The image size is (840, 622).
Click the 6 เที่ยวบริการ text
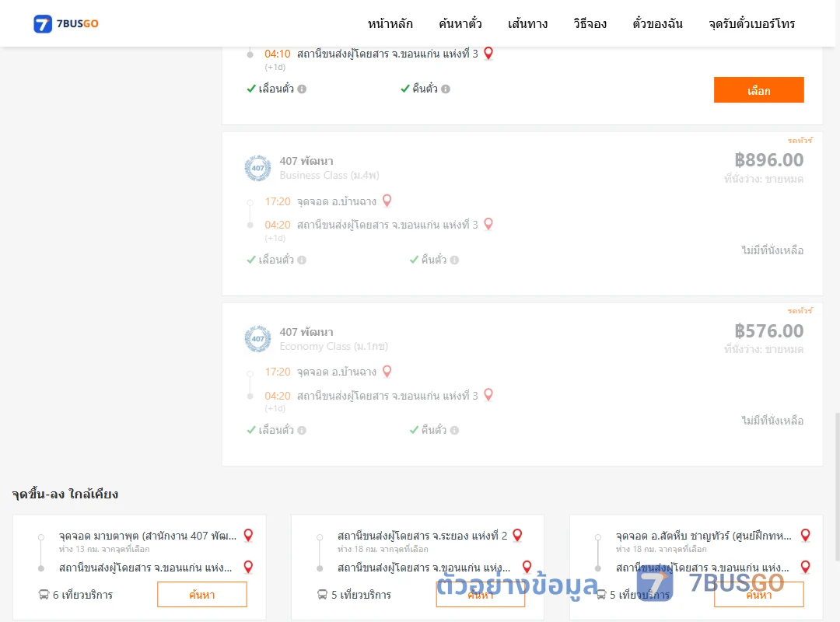pyautogui.click(x=82, y=595)
